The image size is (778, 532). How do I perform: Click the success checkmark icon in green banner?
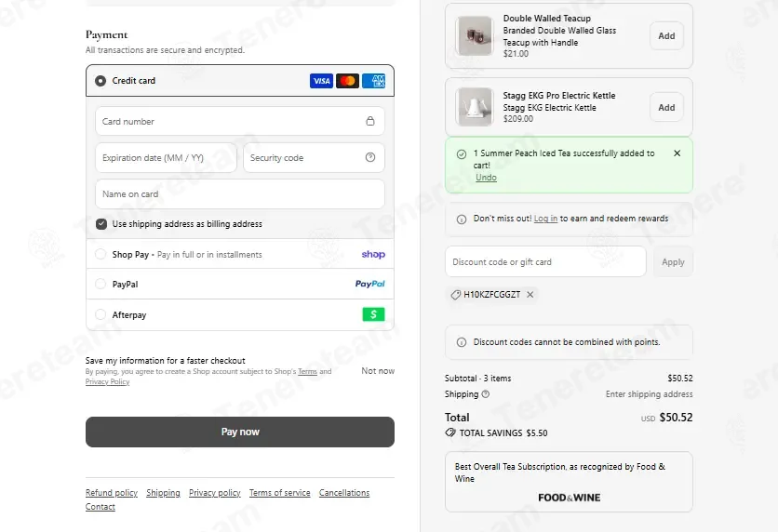pos(462,154)
